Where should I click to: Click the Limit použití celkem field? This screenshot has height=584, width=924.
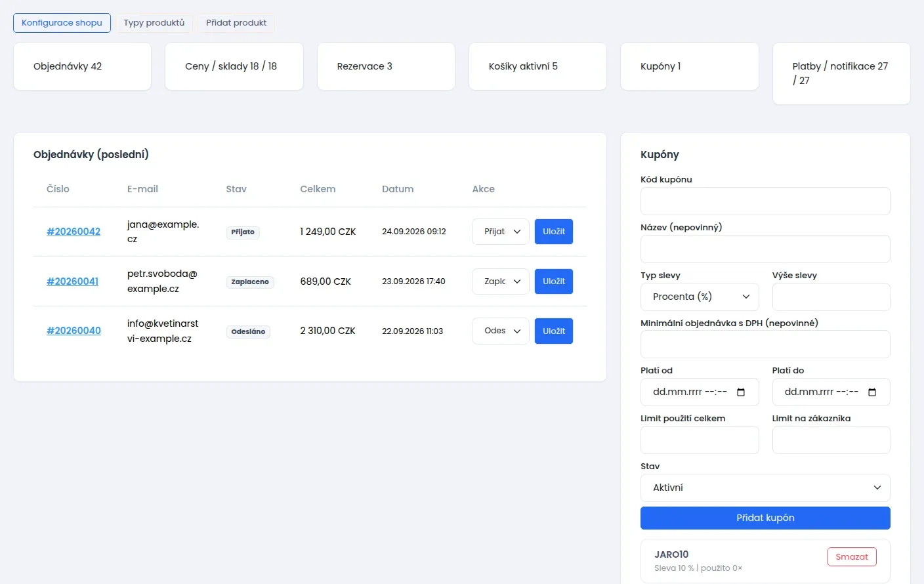(x=700, y=440)
